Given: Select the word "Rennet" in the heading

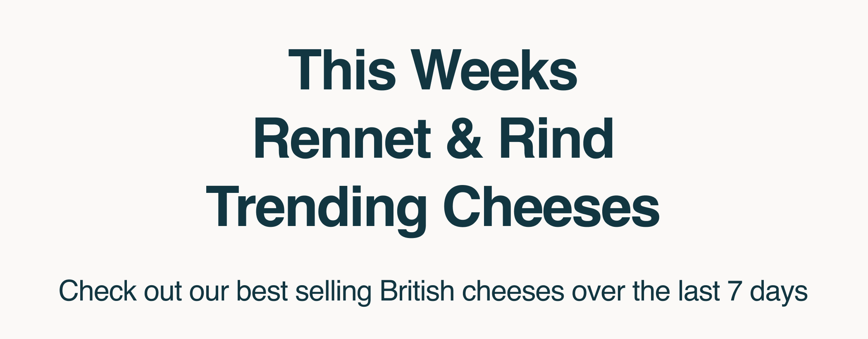Looking at the screenshot, I should pyautogui.click(x=342, y=138).
